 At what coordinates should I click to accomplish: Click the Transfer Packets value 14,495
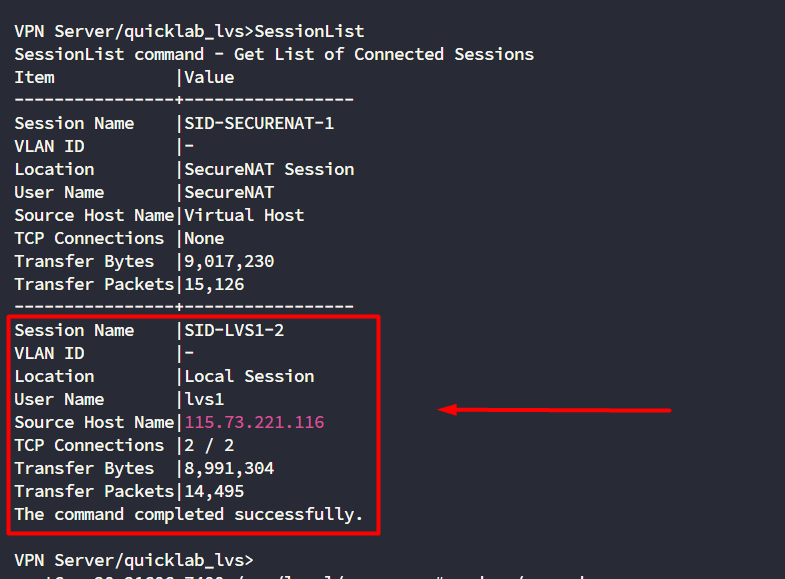point(214,491)
